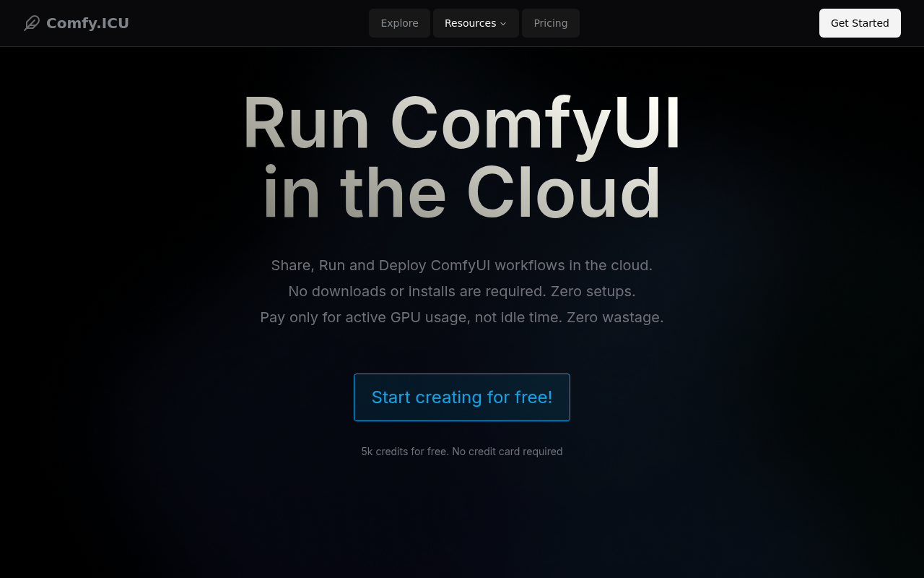This screenshot has width=924, height=578.
Task: Navigate to the Pricing tab
Action: point(550,23)
